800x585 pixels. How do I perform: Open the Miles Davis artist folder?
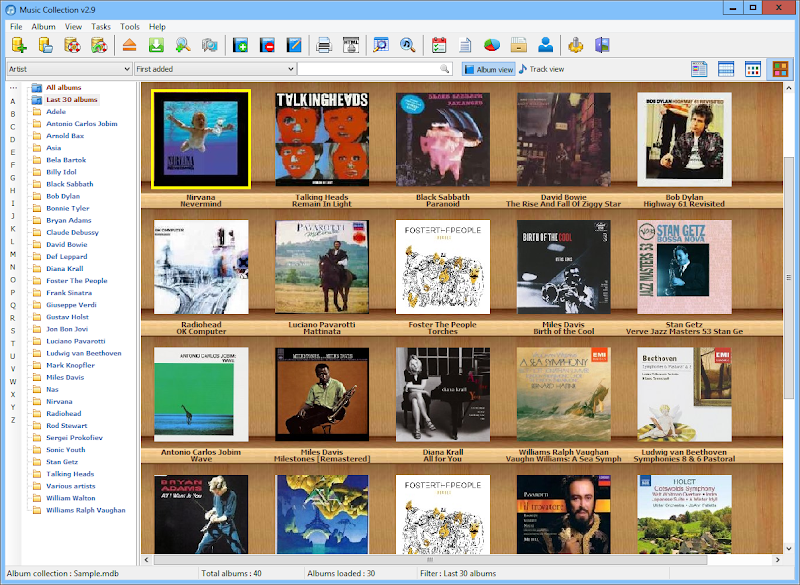(65, 377)
